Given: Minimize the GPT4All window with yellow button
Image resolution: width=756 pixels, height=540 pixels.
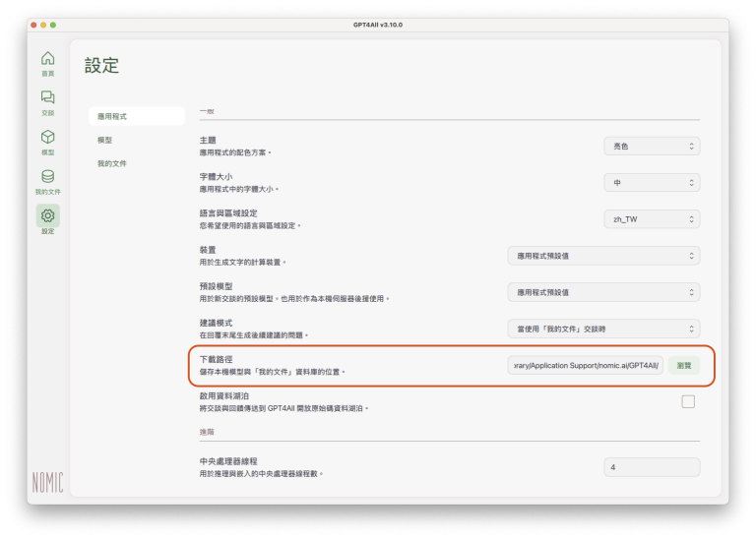Looking at the screenshot, I should pos(43,24).
